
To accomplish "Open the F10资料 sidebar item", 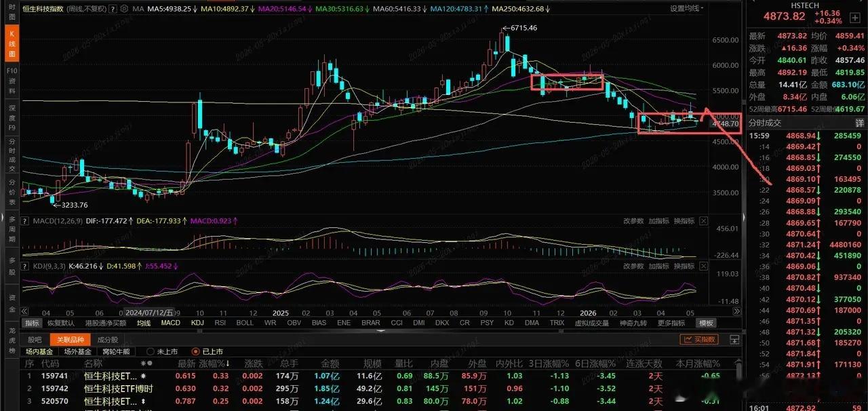I will [12, 80].
